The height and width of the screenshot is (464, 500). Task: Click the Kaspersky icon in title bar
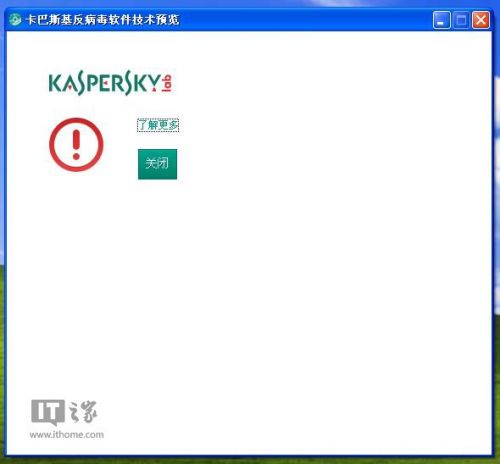click(15, 20)
